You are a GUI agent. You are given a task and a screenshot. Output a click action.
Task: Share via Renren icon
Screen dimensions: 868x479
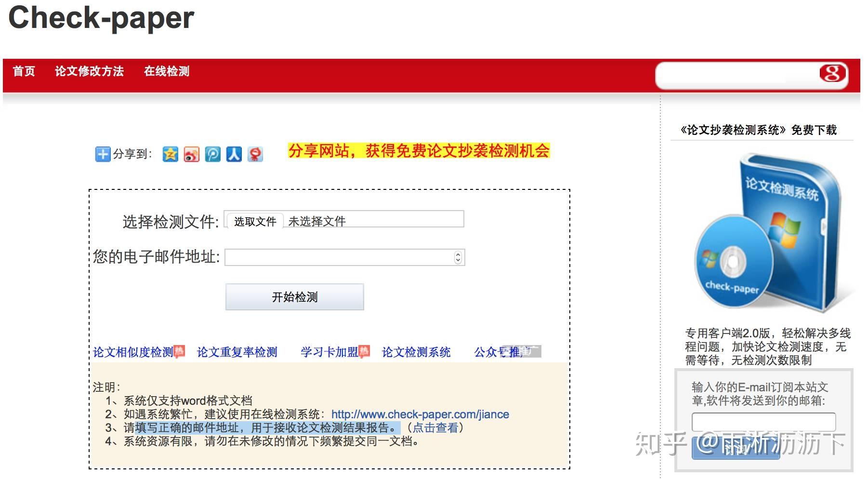click(234, 154)
